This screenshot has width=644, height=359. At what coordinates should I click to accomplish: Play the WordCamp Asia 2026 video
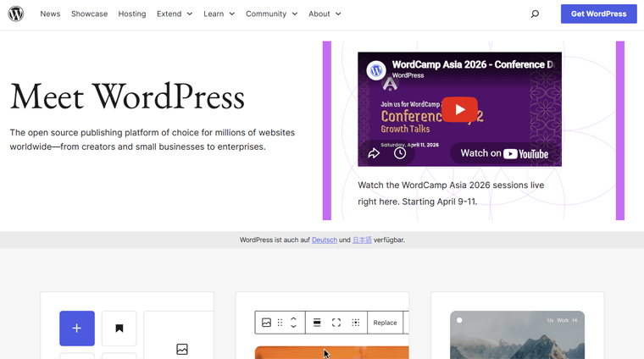click(459, 109)
